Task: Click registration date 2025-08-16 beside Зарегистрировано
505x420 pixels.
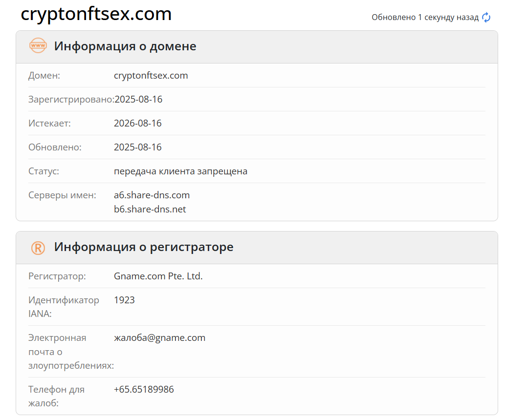Action: pyautogui.click(x=138, y=100)
